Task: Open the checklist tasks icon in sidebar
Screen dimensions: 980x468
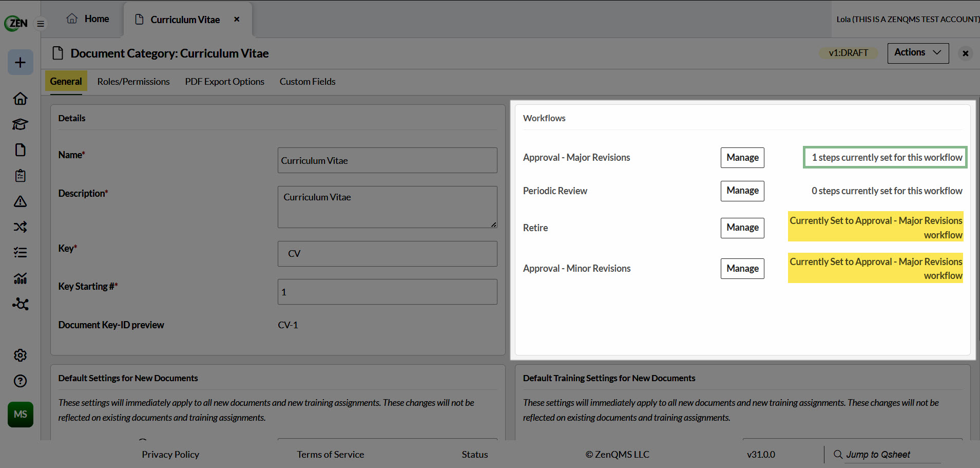Action: (21, 253)
